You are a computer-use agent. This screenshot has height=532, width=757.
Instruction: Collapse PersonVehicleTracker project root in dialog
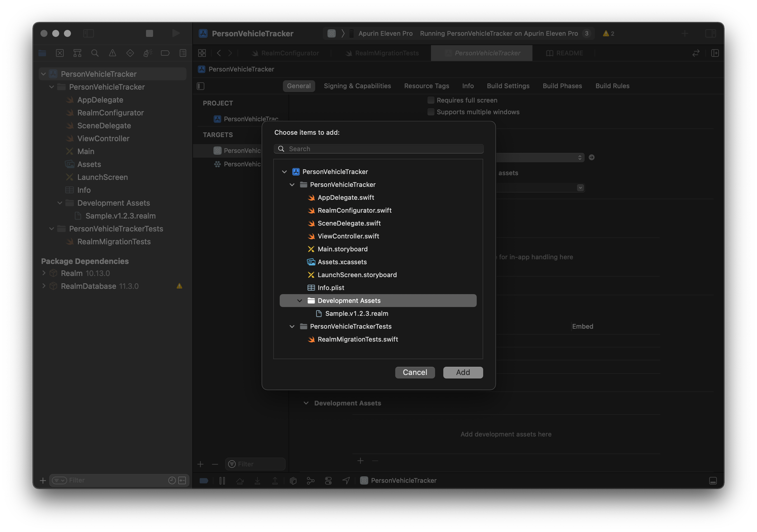pos(284,172)
